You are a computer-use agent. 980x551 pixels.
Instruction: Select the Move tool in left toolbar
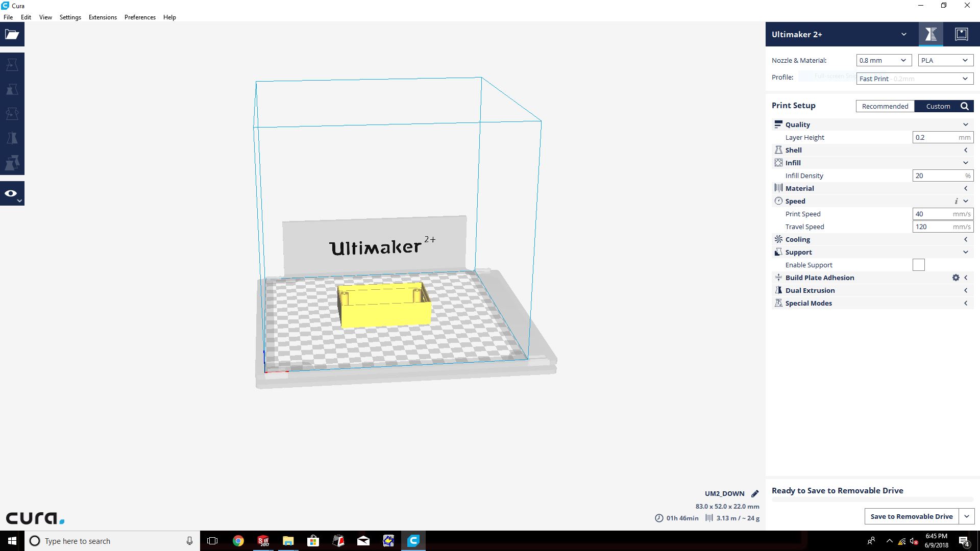click(12, 65)
